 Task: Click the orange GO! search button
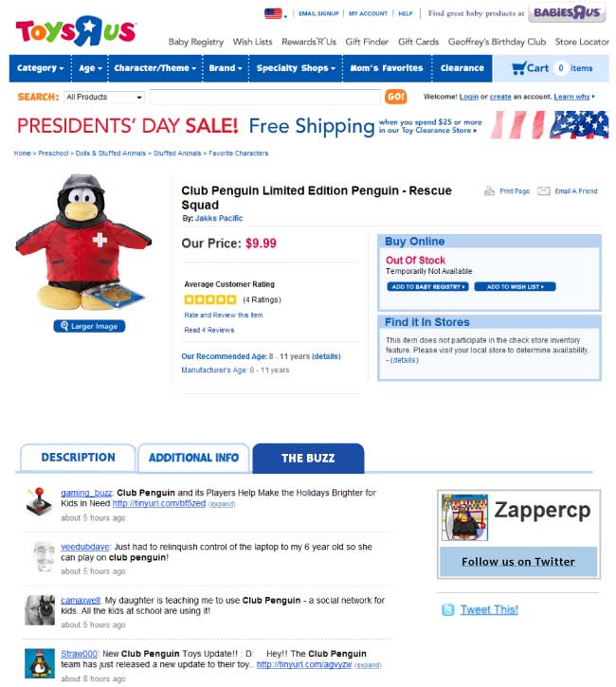(395, 97)
